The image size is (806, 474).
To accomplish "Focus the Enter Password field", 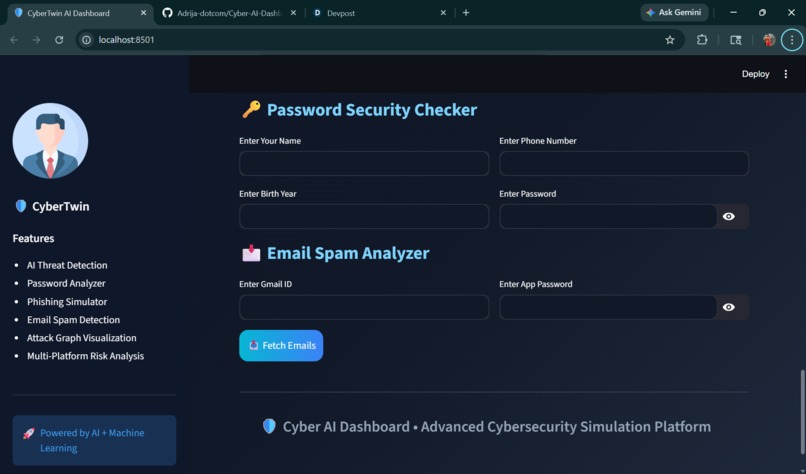I will point(608,216).
